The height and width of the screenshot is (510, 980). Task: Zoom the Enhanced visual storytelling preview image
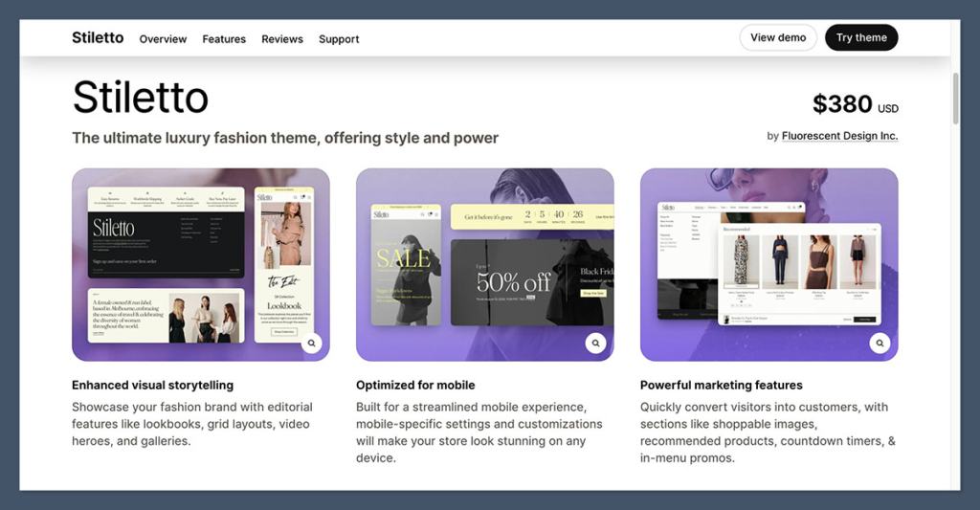[x=311, y=344]
